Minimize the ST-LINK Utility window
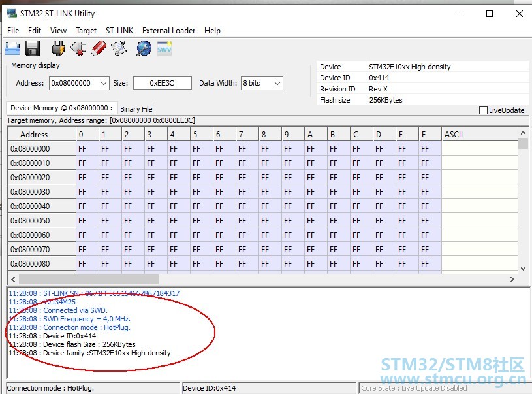This screenshot has width=532, height=394. 460,14
